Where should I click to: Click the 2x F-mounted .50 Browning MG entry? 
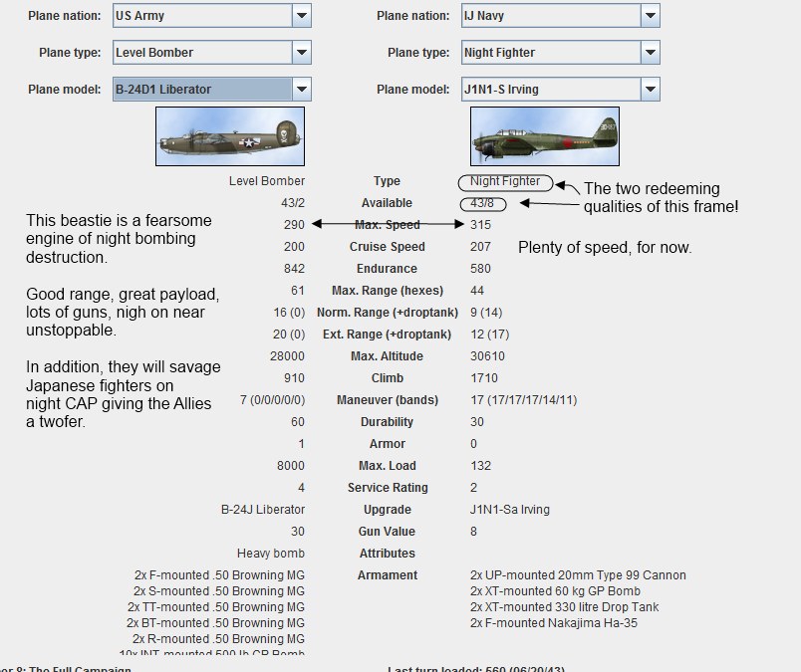[x=219, y=575]
